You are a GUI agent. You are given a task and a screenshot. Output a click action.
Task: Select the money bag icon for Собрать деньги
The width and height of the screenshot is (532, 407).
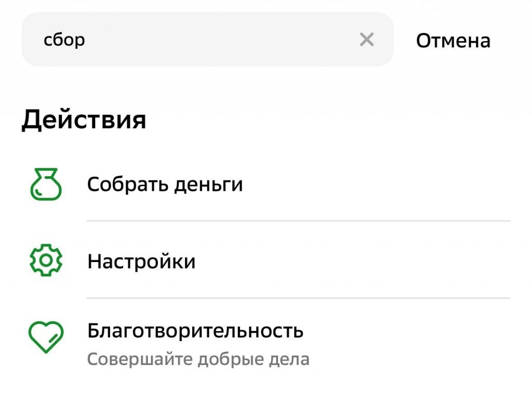(x=45, y=185)
